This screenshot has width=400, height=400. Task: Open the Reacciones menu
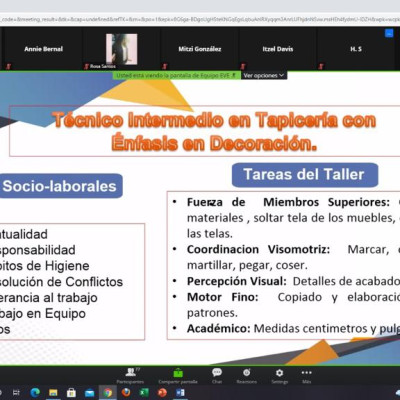pyautogui.click(x=247, y=376)
